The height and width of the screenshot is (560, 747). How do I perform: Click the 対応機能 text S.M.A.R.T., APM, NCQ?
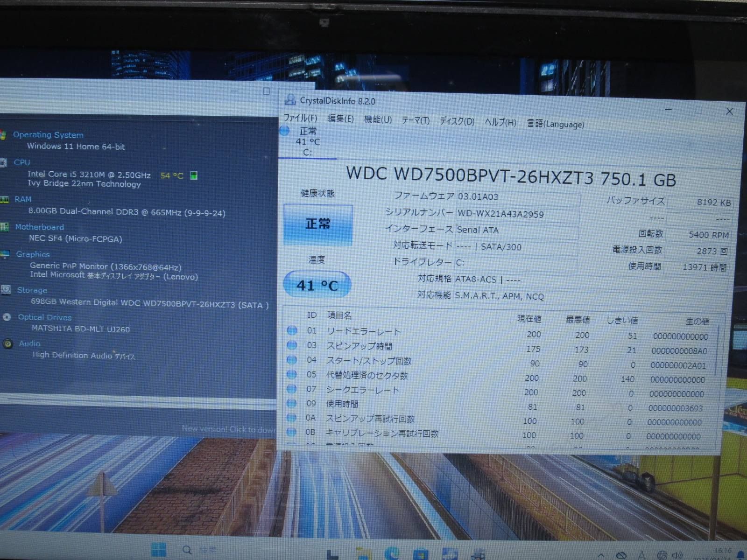[499, 296]
